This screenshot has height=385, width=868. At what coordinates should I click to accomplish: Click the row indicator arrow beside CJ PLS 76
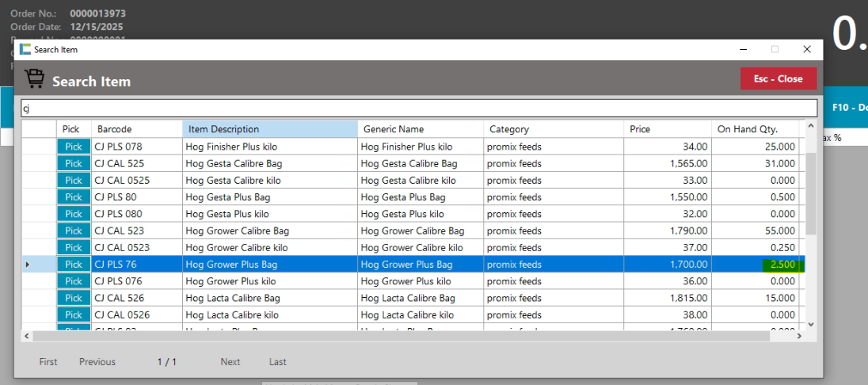[28, 265]
